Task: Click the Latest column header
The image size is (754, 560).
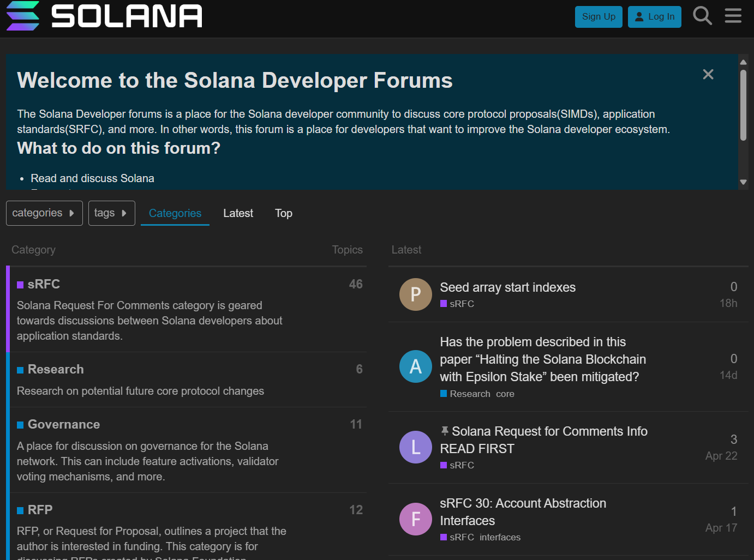Action: pyautogui.click(x=406, y=250)
